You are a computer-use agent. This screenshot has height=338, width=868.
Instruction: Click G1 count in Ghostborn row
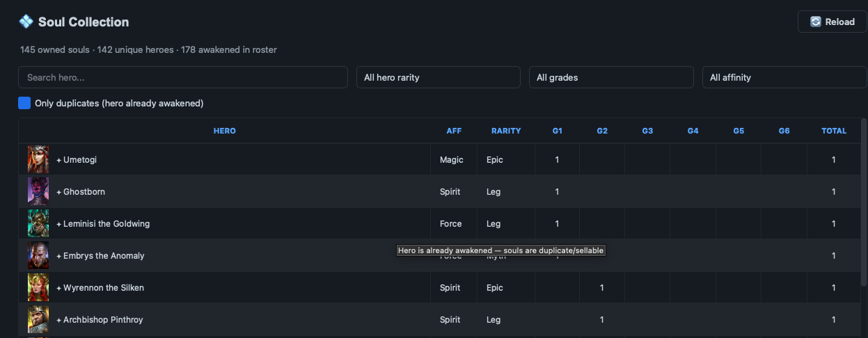pyautogui.click(x=557, y=192)
